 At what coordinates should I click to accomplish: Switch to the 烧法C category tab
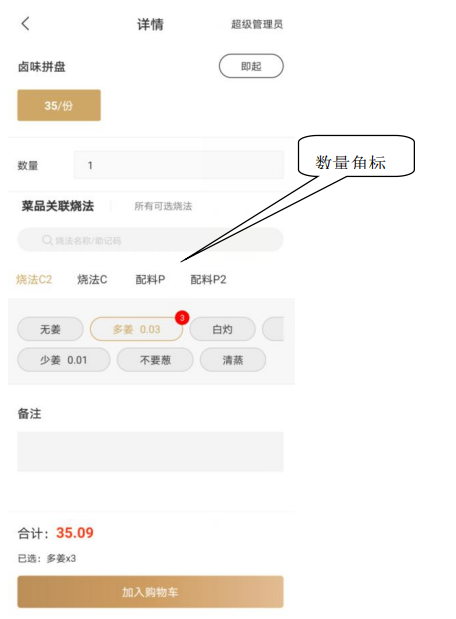(92, 279)
